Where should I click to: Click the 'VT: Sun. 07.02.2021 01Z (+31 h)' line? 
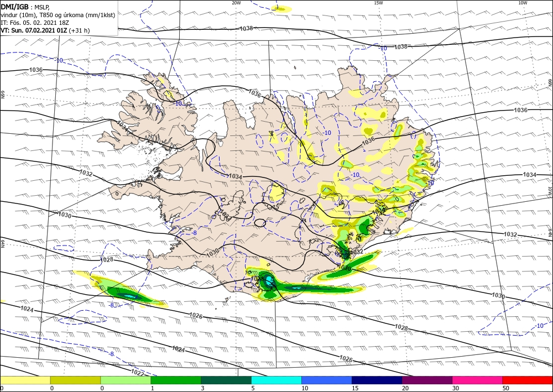45,30
